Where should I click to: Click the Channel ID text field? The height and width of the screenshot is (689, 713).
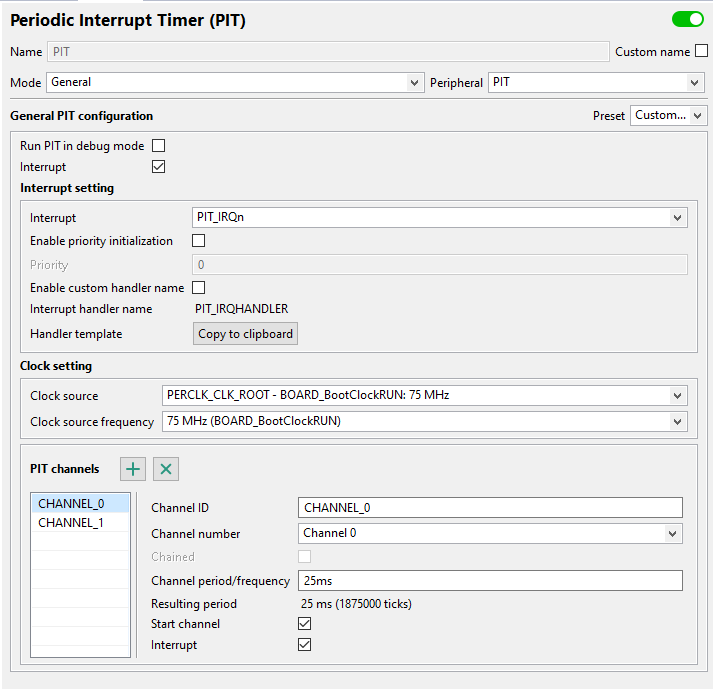coord(490,508)
